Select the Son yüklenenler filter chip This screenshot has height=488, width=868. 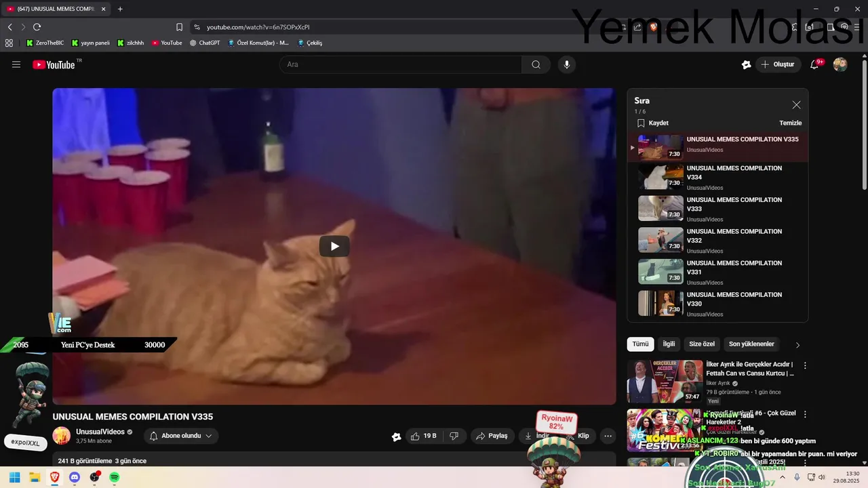(751, 344)
